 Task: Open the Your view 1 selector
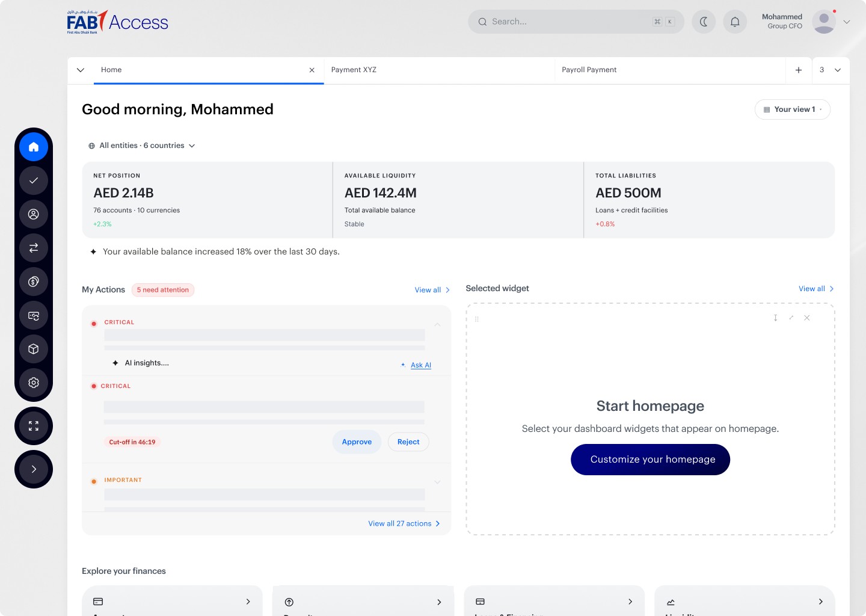792,109
